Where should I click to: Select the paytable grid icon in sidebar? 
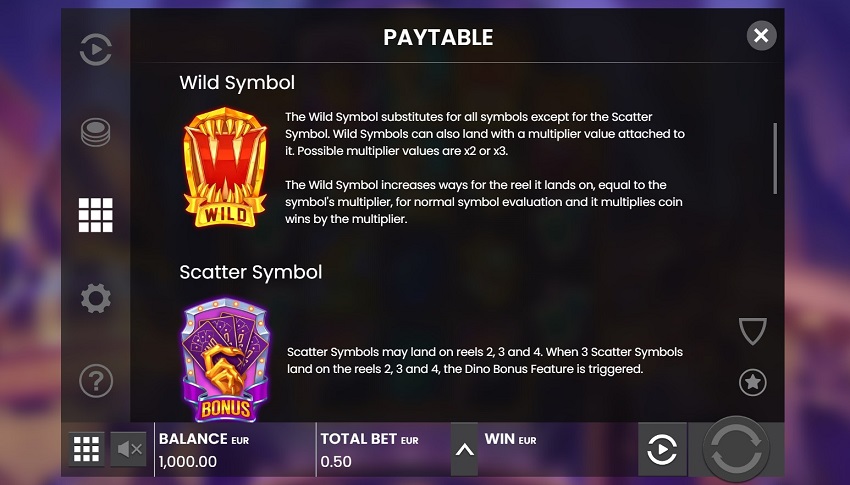point(95,215)
